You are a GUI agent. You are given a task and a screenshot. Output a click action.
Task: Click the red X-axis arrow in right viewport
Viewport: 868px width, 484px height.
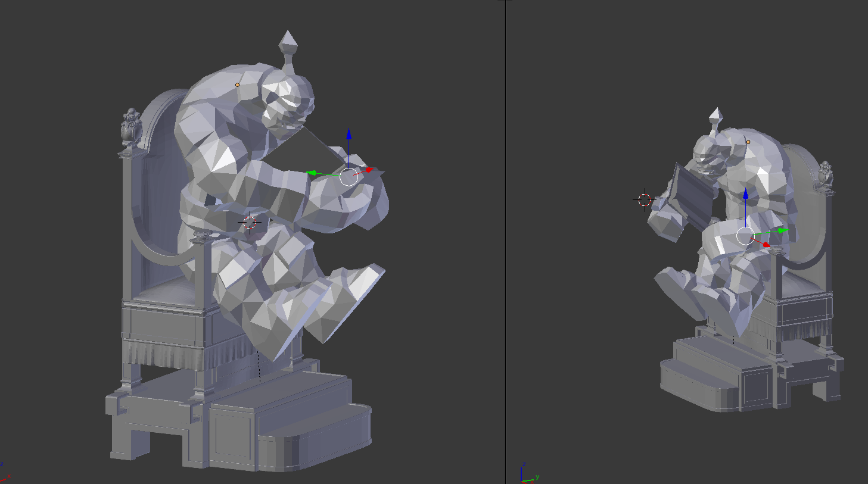point(766,244)
